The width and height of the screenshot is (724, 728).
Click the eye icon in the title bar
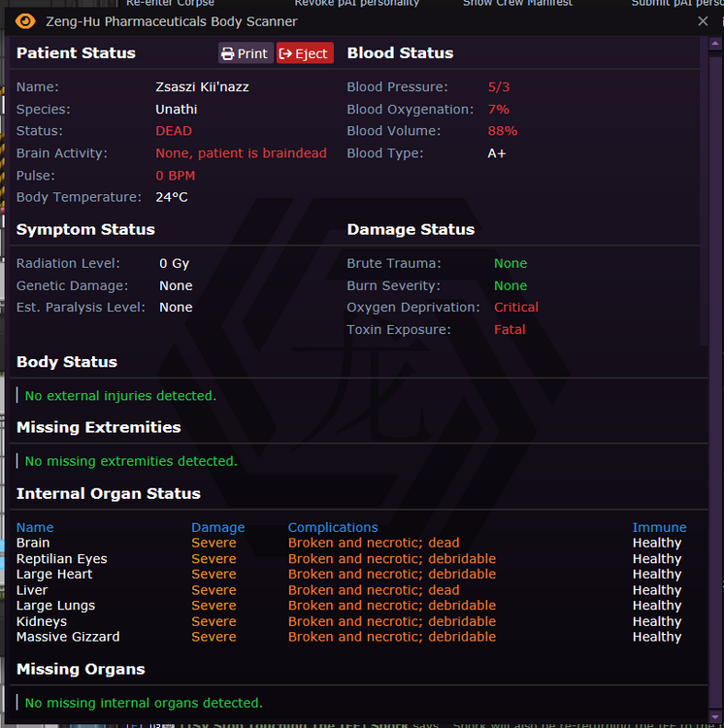coord(26,21)
